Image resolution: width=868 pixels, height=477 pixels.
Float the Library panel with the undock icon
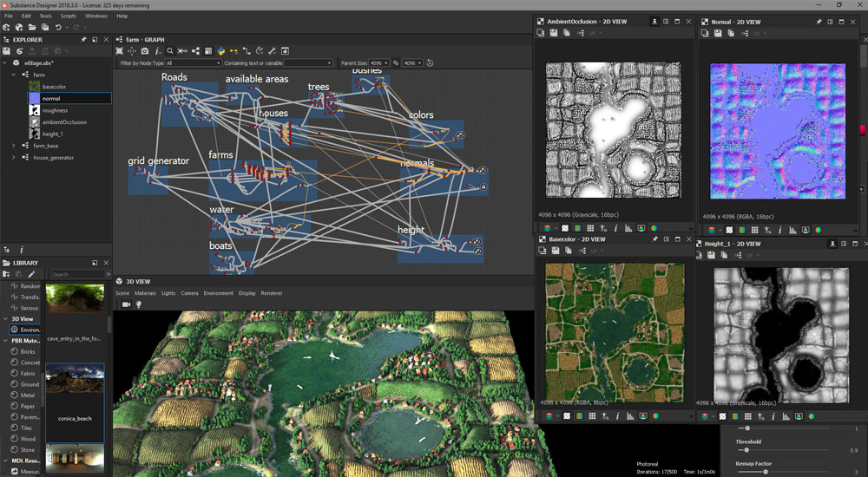[x=95, y=263]
